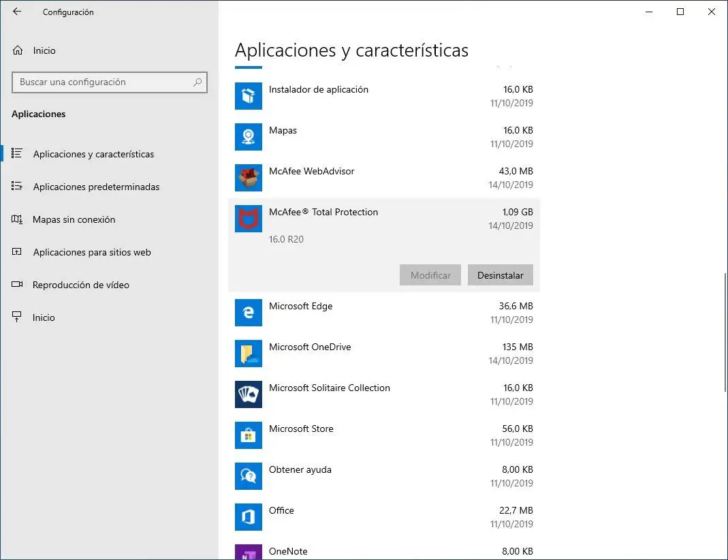Click the 135 MB size value
The image size is (728, 560).
(x=518, y=347)
